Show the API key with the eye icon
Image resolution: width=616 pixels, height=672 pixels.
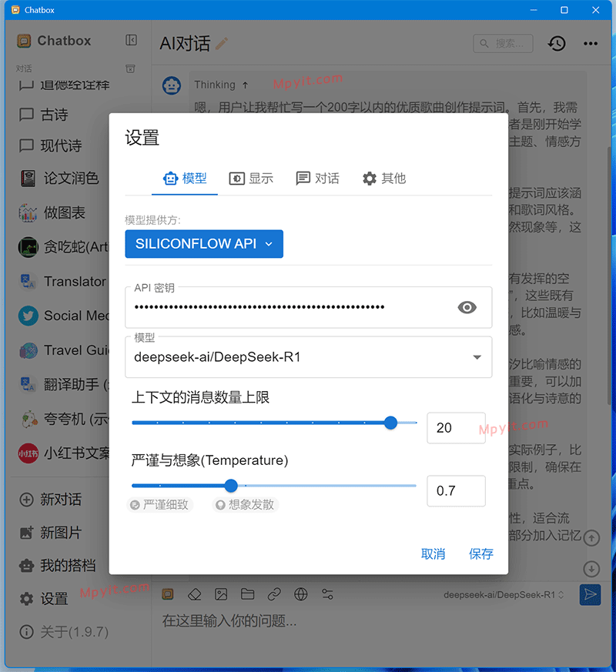[467, 307]
